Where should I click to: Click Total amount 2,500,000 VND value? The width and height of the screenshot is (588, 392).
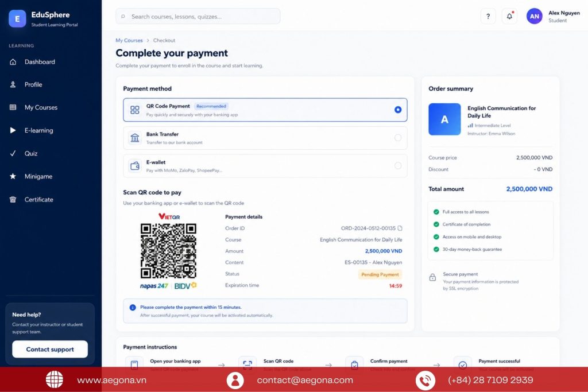tap(529, 189)
